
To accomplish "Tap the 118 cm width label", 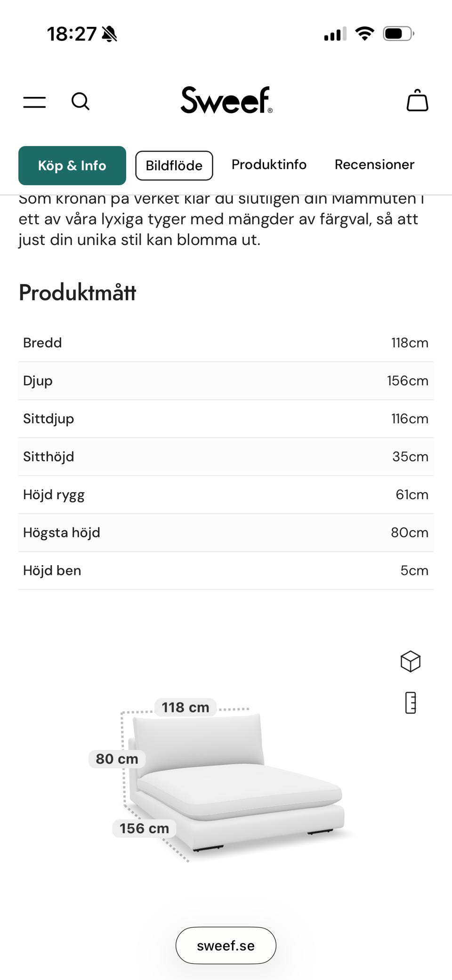I will (186, 707).
